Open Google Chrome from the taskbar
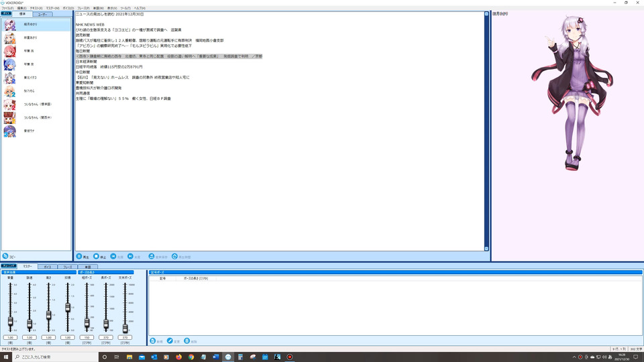 (191, 357)
